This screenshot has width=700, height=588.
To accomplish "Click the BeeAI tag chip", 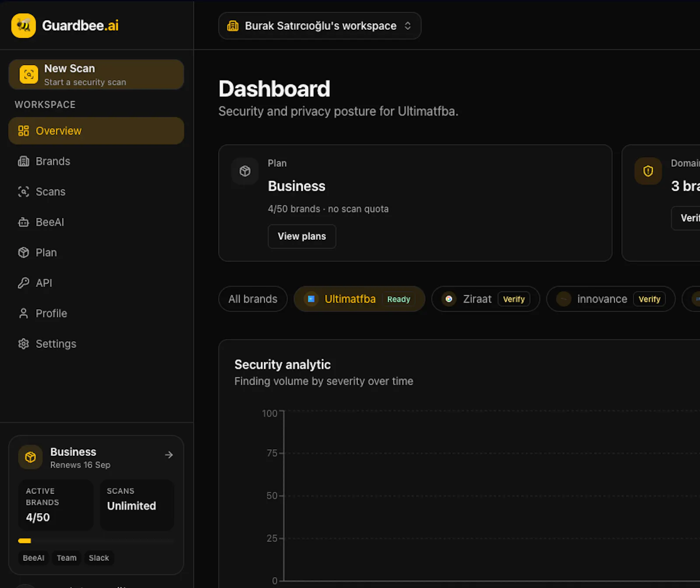I will (x=34, y=558).
